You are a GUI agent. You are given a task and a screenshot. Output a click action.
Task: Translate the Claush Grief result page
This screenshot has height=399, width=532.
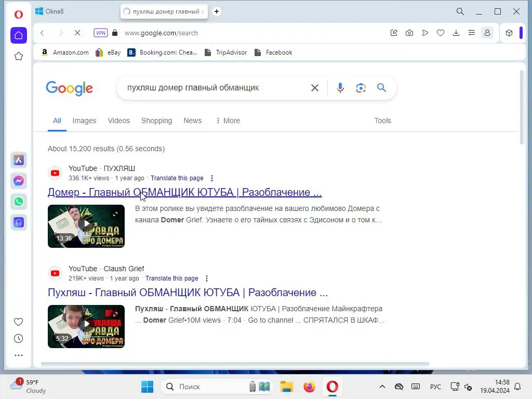171,278
